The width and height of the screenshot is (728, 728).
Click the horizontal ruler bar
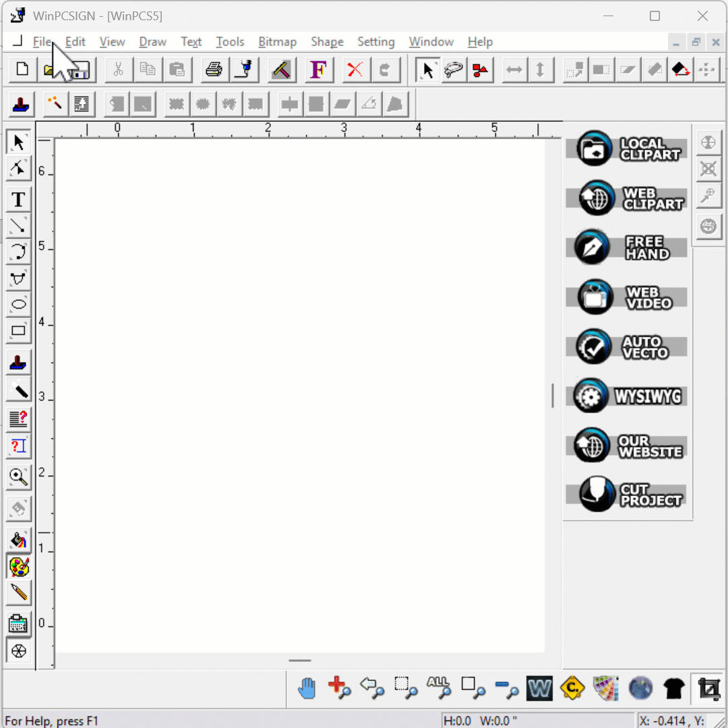(299, 130)
